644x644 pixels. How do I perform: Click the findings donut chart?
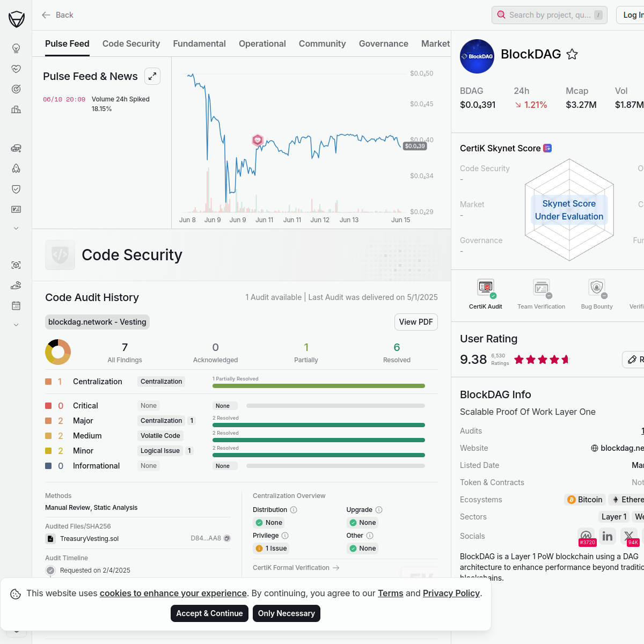pos(58,352)
